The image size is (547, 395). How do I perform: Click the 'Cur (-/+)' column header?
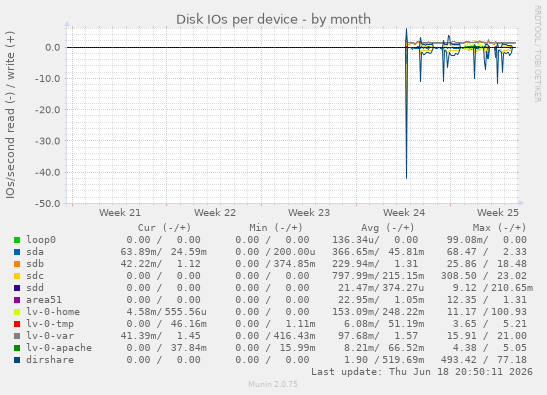164,228
